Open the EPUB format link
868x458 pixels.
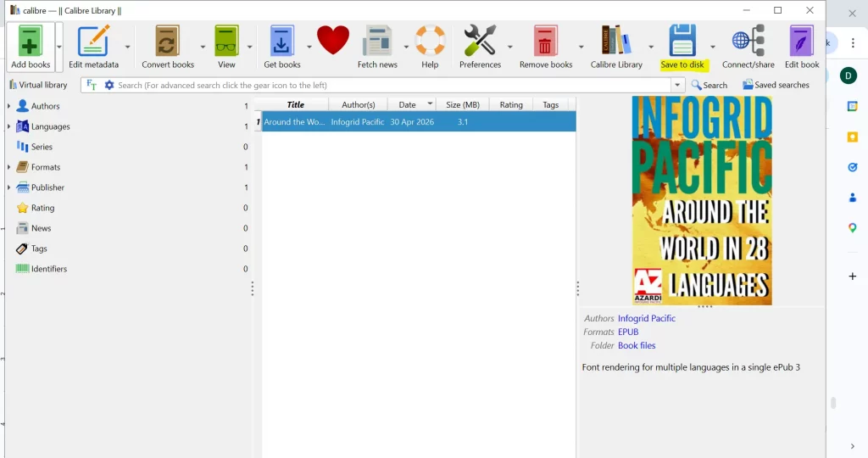click(628, 332)
